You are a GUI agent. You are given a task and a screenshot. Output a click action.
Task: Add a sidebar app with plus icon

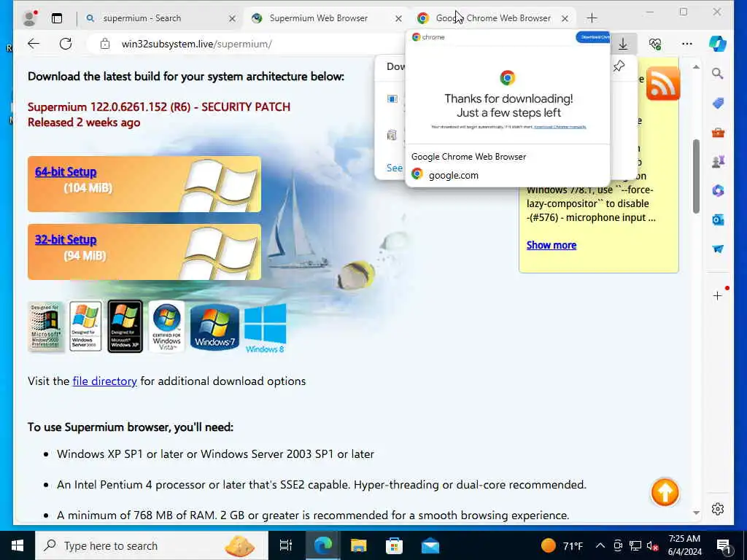click(x=718, y=296)
